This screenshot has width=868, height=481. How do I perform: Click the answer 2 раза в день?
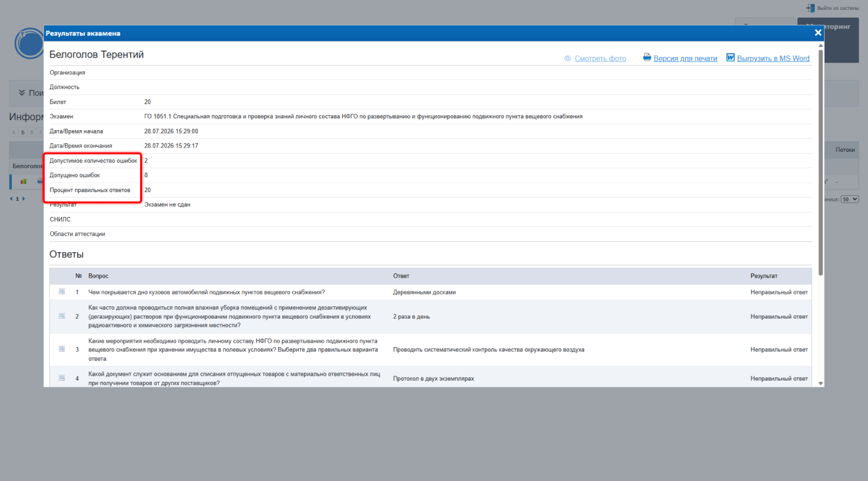(412, 317)
